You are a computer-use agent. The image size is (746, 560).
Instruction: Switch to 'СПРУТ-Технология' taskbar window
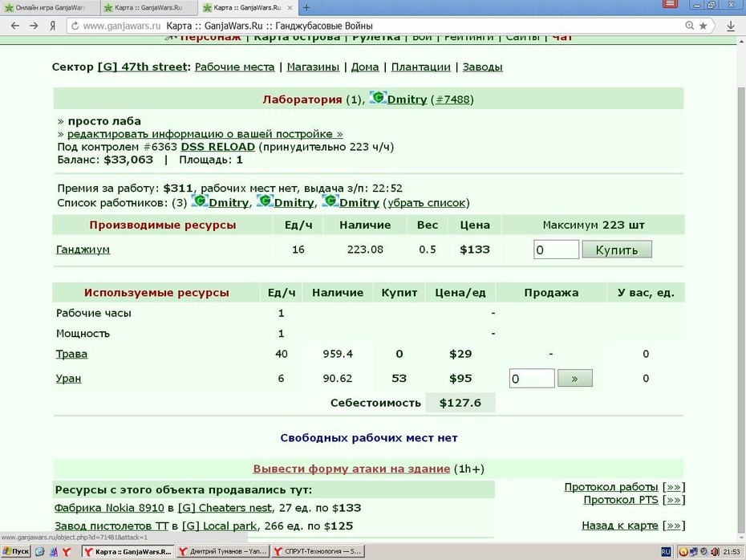tap(318, 551)
